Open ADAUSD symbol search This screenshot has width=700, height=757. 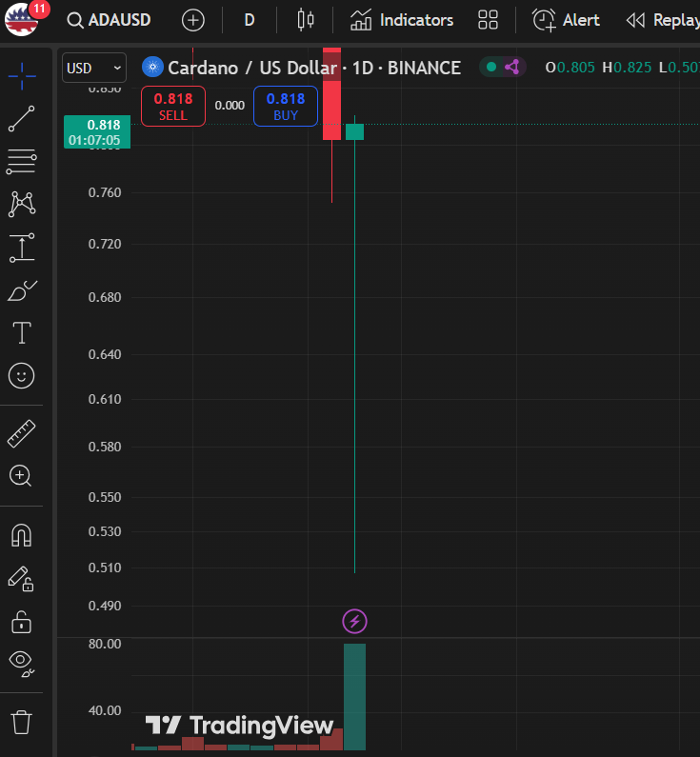pyautogui.click(x=110, y=20)
